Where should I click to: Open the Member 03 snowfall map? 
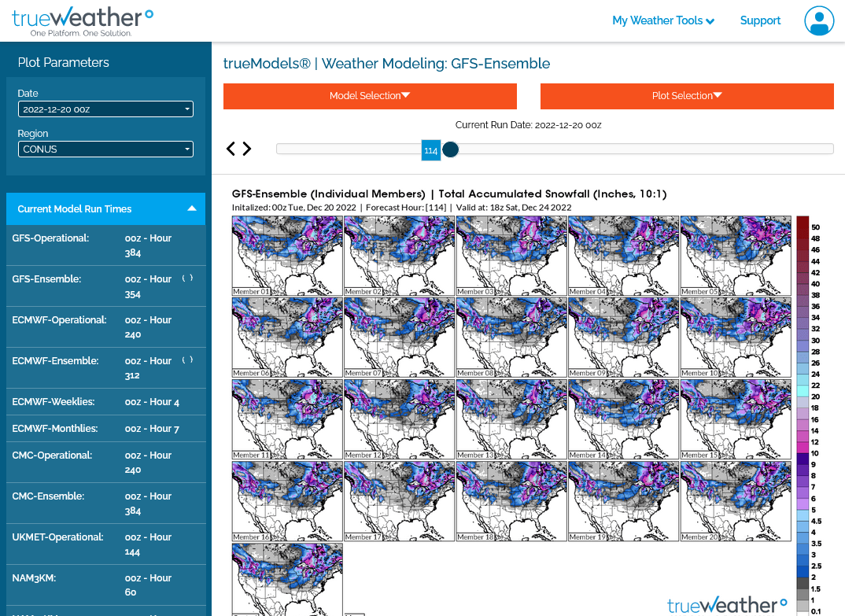click(511, 256)
